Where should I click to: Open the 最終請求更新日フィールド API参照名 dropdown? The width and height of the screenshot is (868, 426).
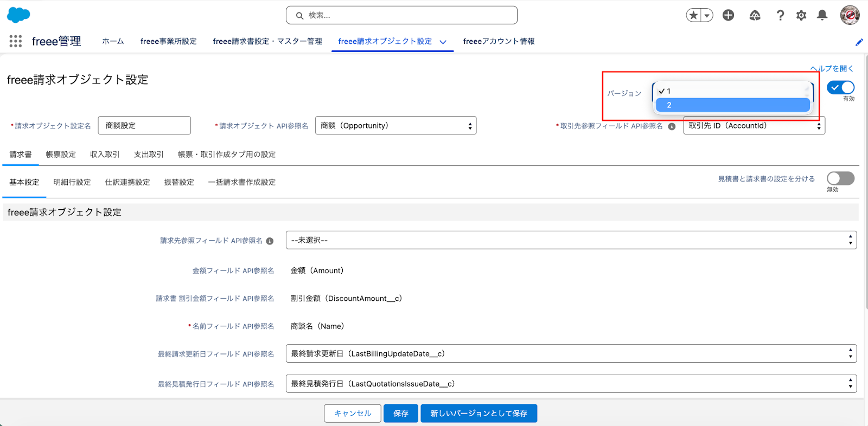571,353
